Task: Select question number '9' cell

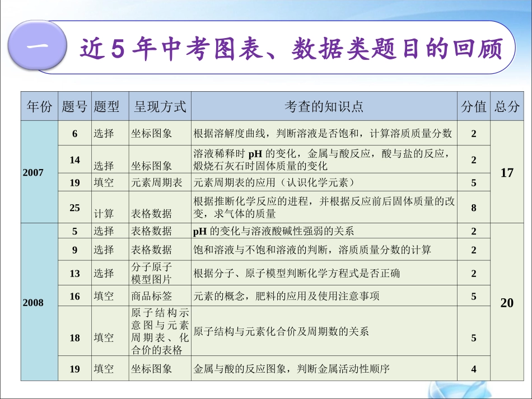Action: coord(74,250)
